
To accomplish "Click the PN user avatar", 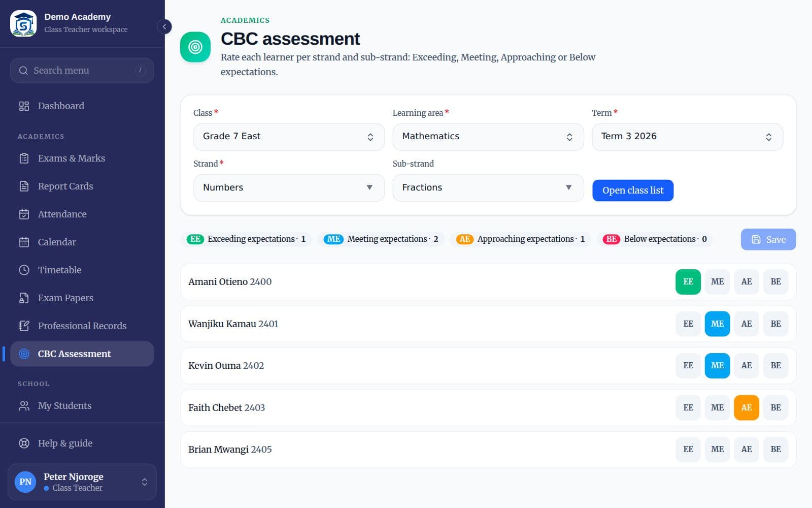I will pos(25,482).
